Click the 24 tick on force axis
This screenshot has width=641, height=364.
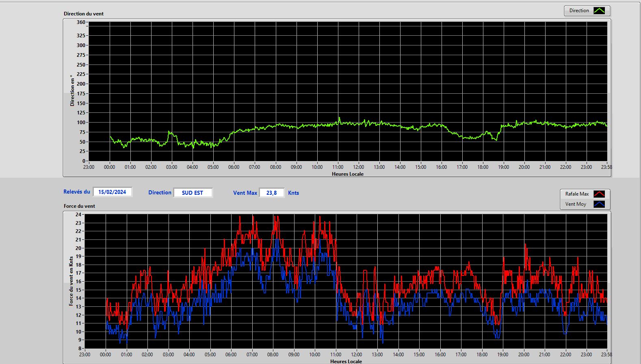click(78, 215)
